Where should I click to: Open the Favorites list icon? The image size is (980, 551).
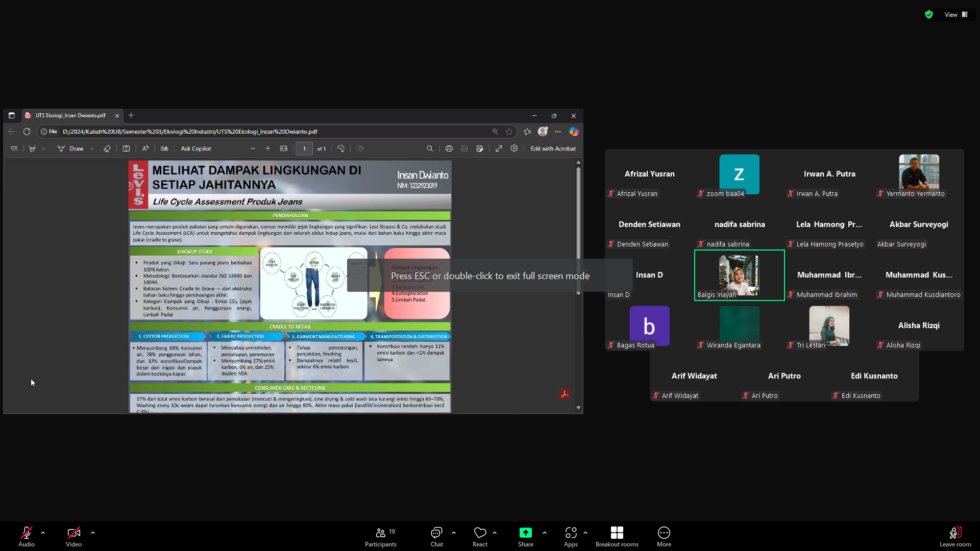click(x=527, y=132)
